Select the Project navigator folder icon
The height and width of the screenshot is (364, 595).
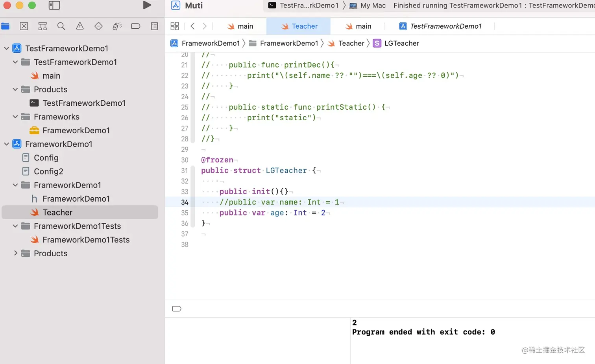tap(6, 26)
